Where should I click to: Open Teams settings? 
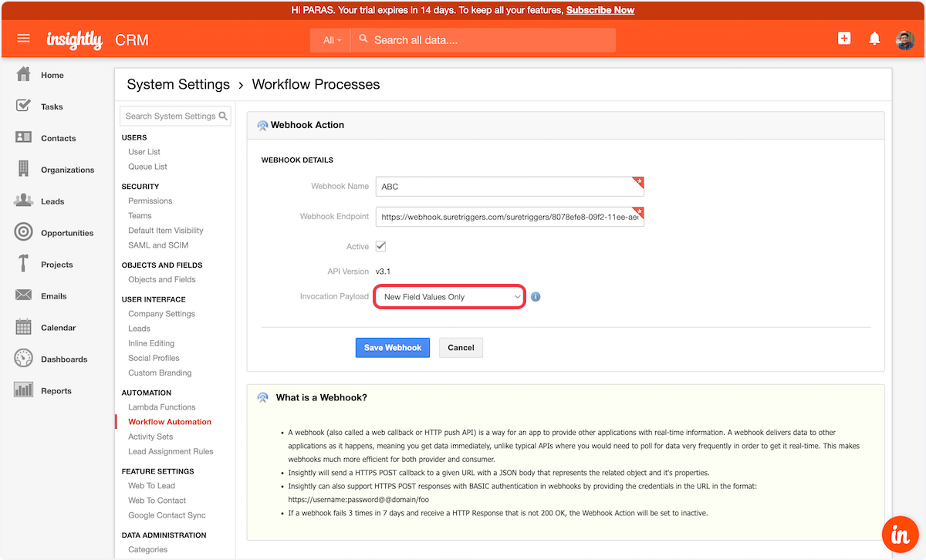140,216
